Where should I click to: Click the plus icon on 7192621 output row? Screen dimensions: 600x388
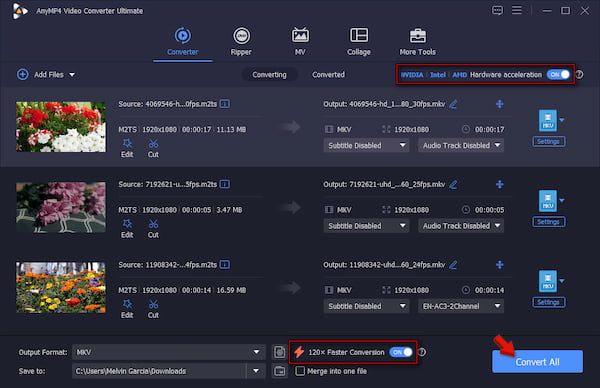click(x=500, y=184)
